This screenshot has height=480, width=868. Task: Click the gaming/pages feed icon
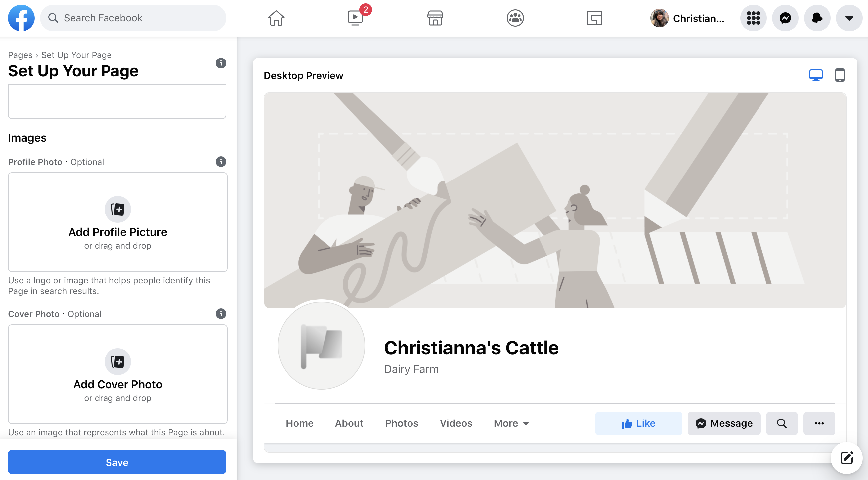(594, 18)
